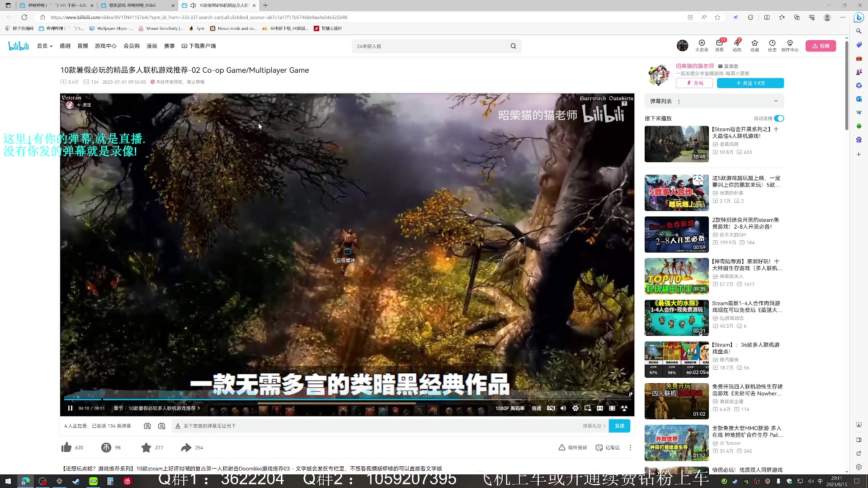The width and height of the screenshot is (868, 488).
Task: Open 弹幕列表 three-dot options
Action: [x=679, y=102]
